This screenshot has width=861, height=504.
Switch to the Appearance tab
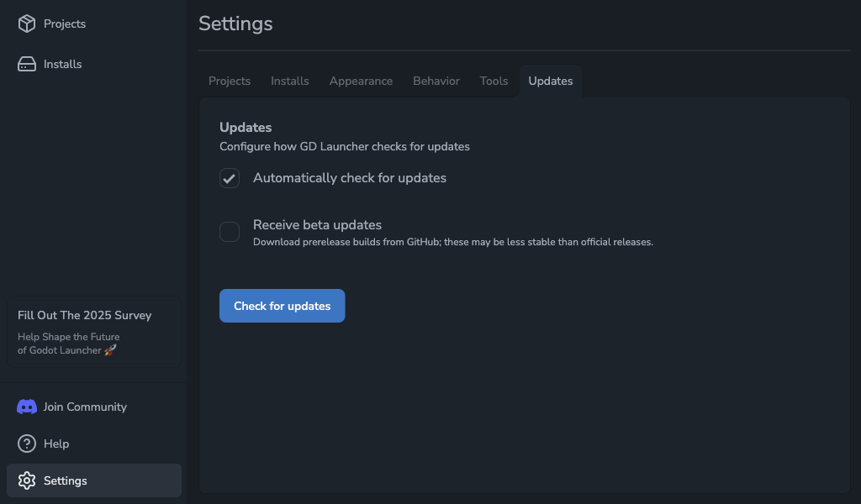point(361,81)
